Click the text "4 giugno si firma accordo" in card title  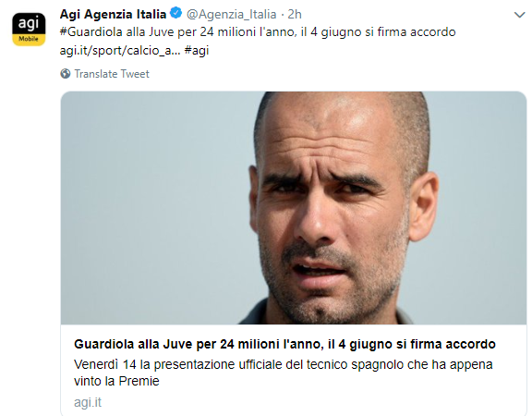pyautogui.click(x=417, y=344)
